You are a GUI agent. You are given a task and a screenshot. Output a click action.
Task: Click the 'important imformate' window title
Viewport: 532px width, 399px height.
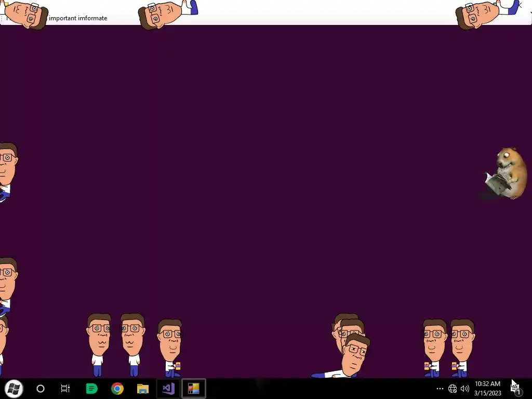pos(78,18)
